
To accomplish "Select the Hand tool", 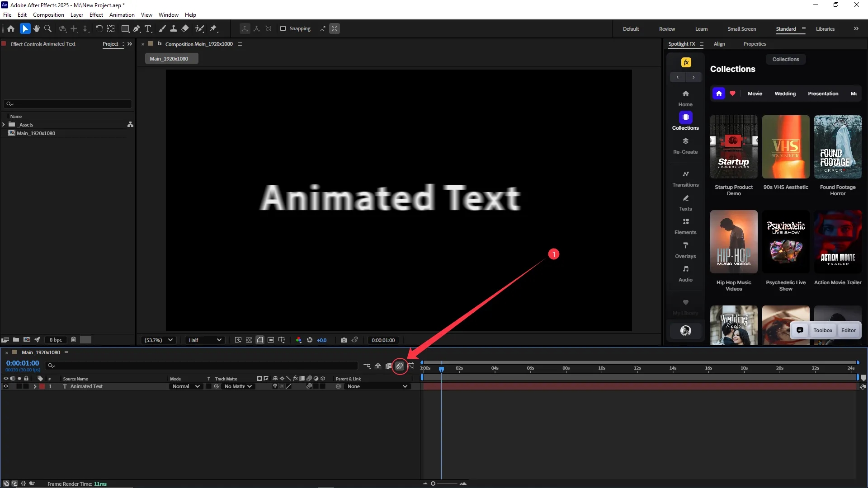I will point(37,28).
